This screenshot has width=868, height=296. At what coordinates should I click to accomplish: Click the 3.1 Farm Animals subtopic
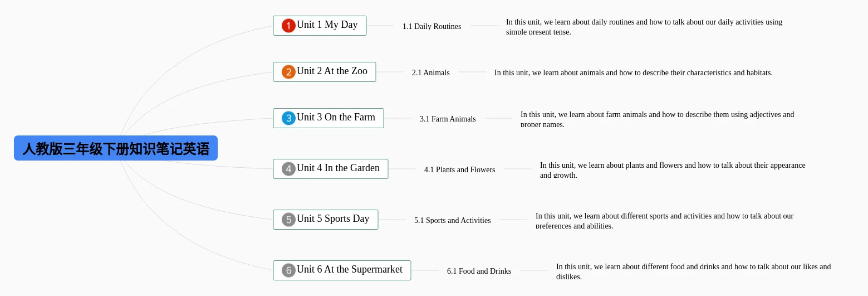(448, 119)
